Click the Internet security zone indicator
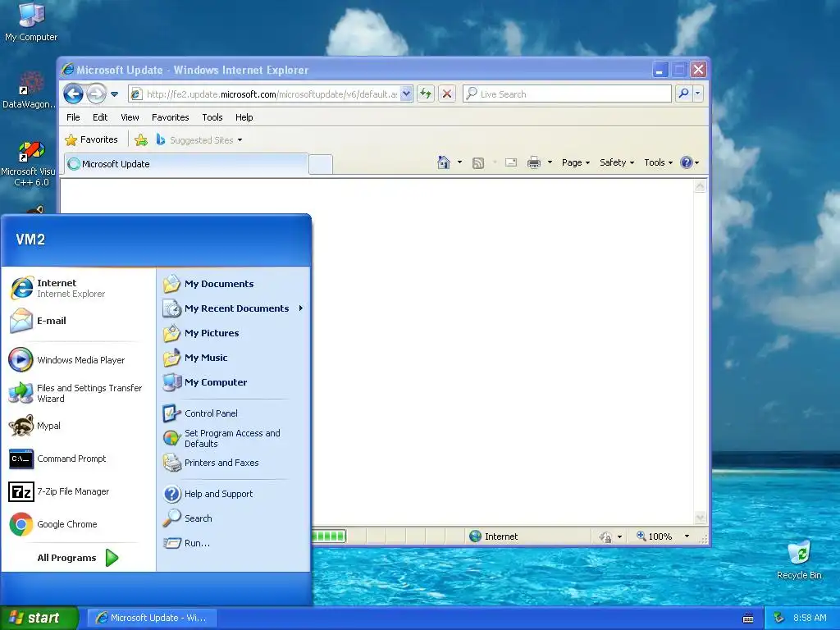This screenshot has width=840, height=630. [493, 536]
